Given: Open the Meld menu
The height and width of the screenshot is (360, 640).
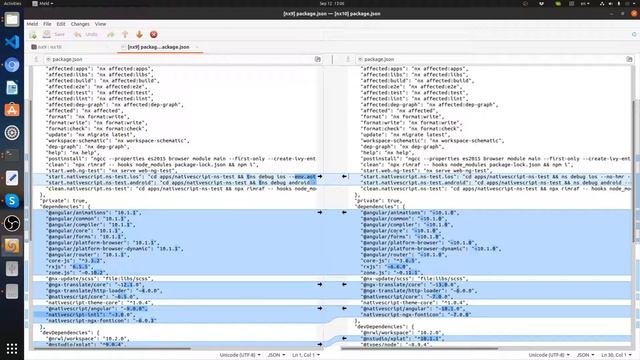Looking at the screenshot, I should (32, 24).
